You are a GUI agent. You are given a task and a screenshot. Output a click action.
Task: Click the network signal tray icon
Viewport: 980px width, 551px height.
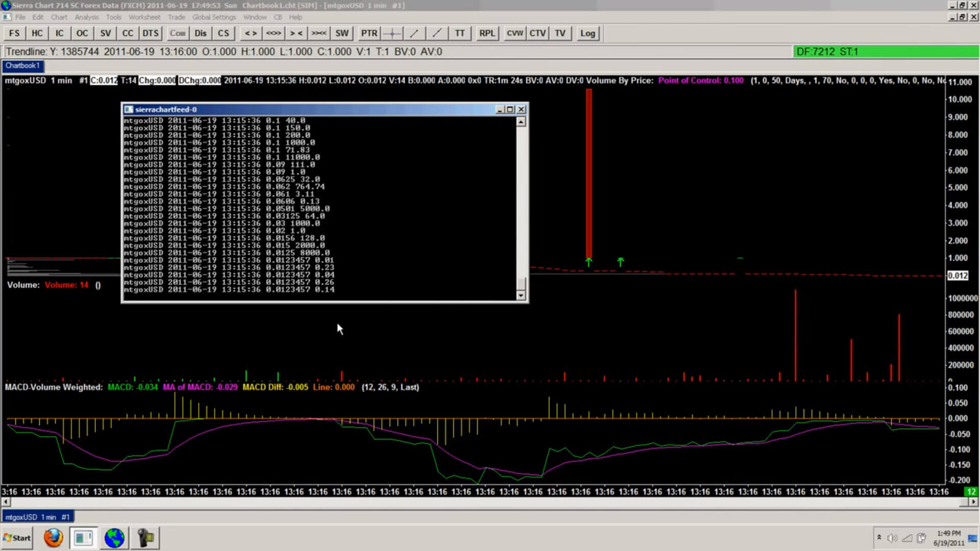point(907,538)
